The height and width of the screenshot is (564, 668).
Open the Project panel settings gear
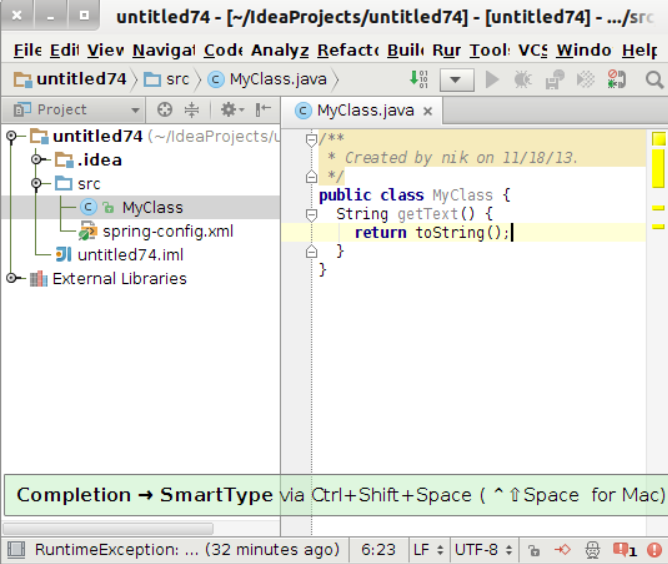(x=232, y=110)
